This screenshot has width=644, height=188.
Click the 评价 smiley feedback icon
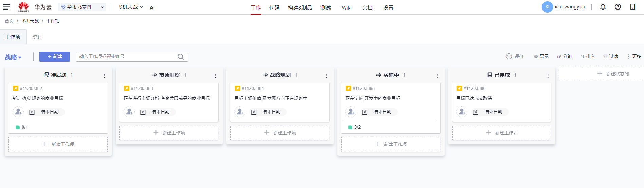tap(509, 56)
